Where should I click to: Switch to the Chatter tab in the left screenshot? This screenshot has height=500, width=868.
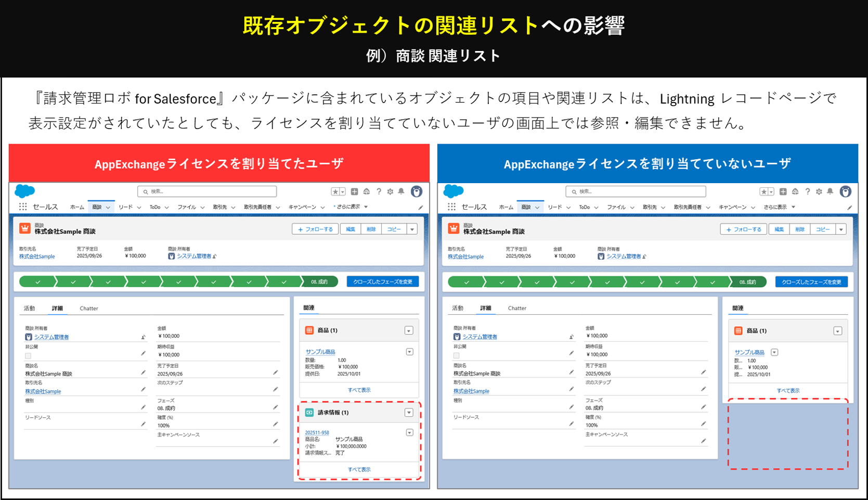[x=89, y=309]
